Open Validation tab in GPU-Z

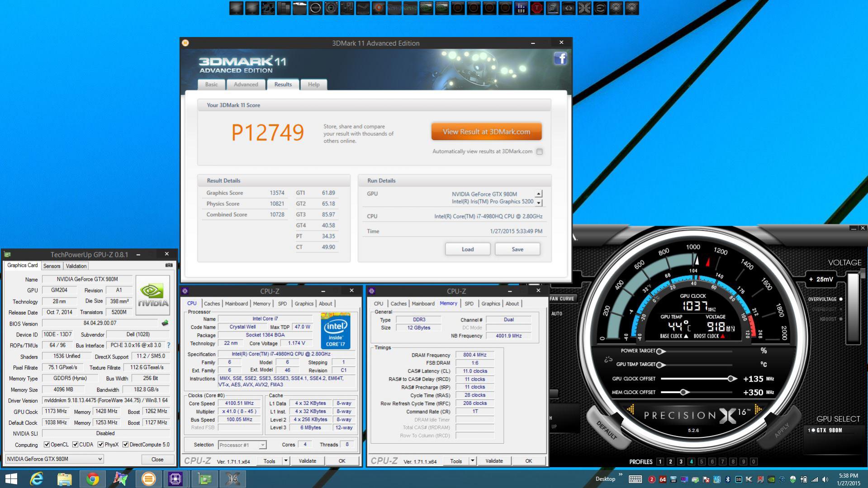pyautogui.click(x=76, y=266)
